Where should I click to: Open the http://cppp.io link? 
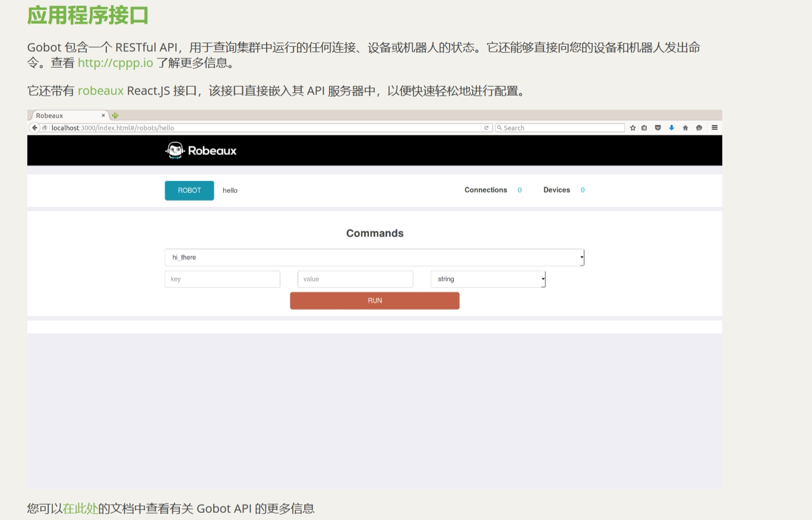point(115,63)
